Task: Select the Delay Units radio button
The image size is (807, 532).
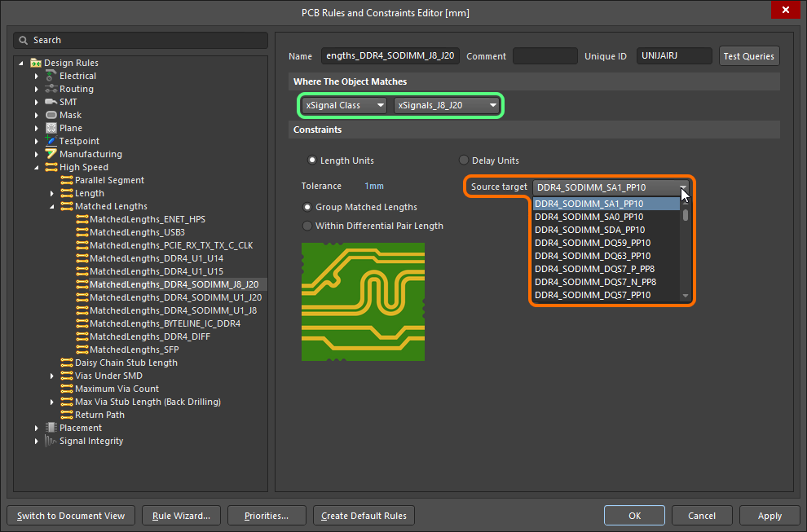Action: (465, 160)
